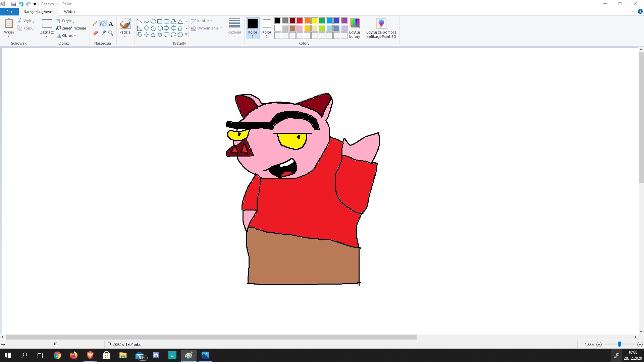Pick the yellow color swatch

(315, 21)
